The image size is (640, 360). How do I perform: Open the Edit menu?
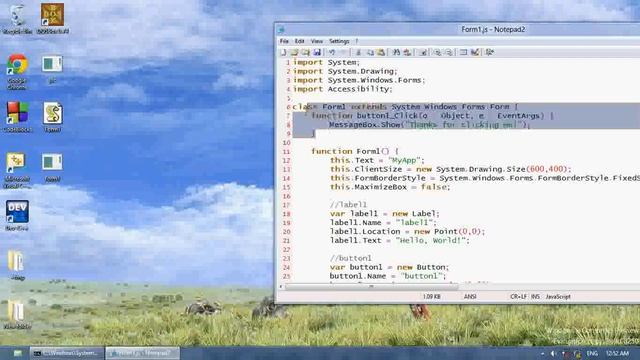[300, 41]
